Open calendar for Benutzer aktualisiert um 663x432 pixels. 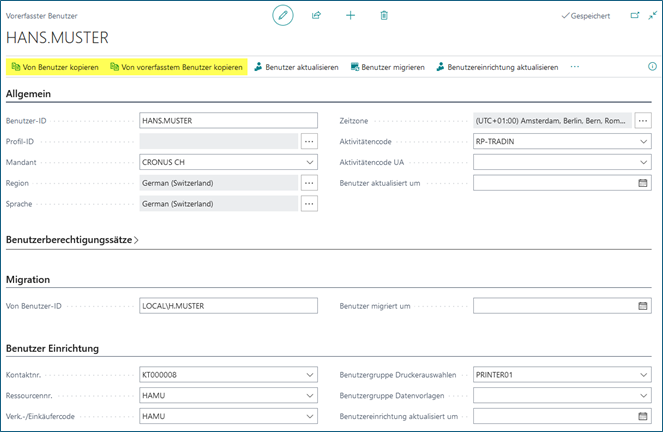tap(643, 183)
